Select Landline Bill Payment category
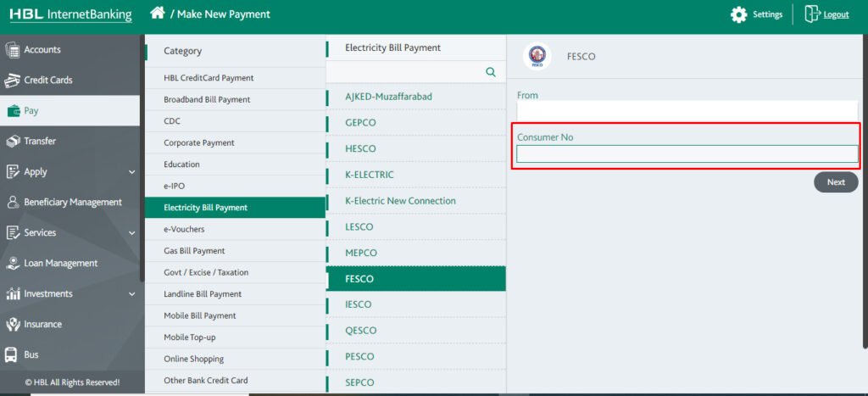Viewport: 868px width, 396px height. 236,294
